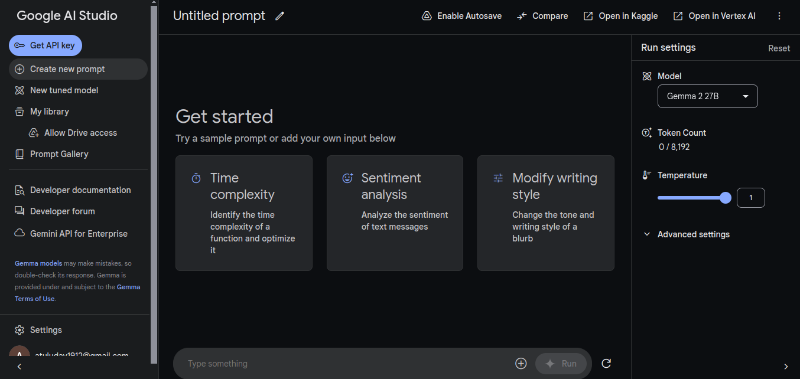The width and height of the screenshot is (800, 379).
Task: Click the Token Count value 0 / 8,192
Action: coord(674,147)
